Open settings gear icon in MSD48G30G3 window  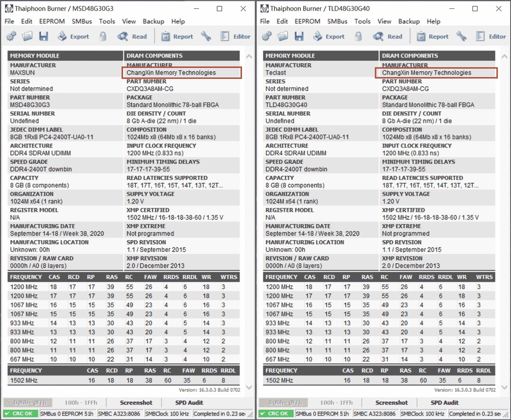[11, 36]
